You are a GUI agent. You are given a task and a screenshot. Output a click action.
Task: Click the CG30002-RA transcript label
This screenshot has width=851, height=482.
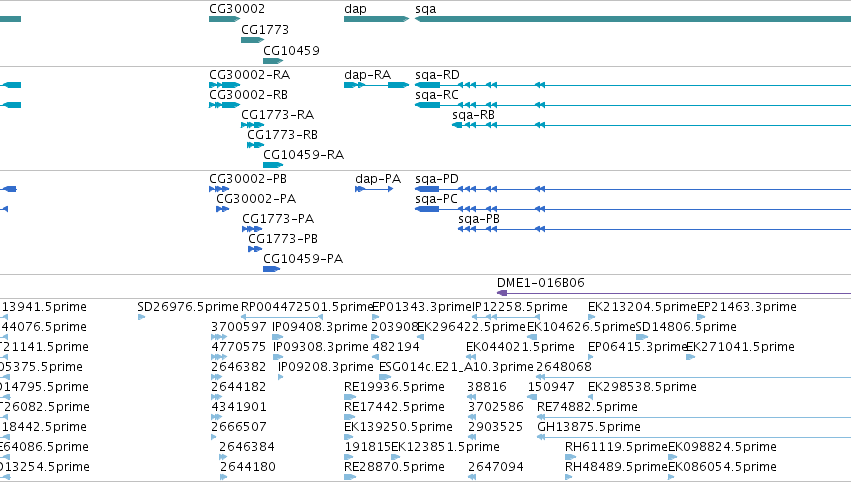click(250, 74)
